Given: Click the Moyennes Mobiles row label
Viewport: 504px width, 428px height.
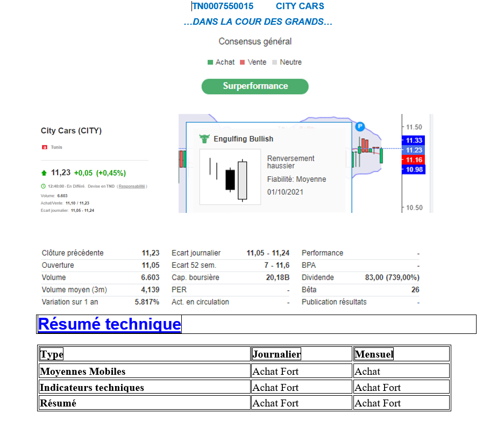Looking at the screenshot, I should (83, 372).
